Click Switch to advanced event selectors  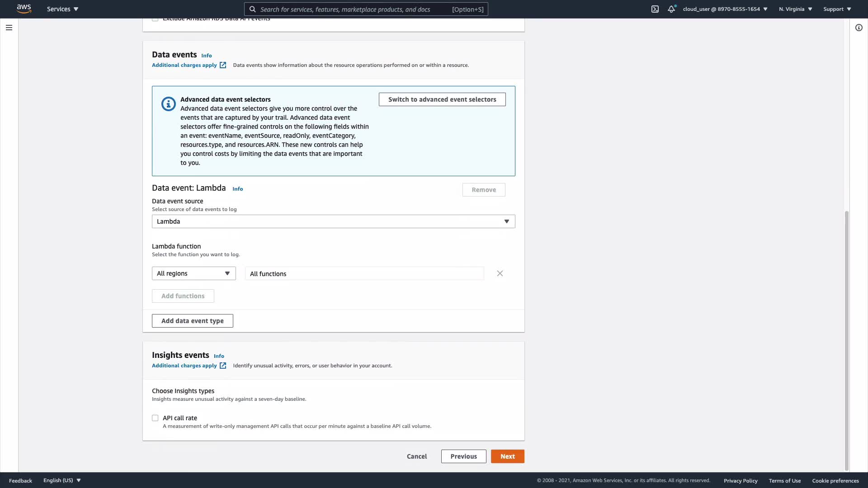[x=442, y=99]
